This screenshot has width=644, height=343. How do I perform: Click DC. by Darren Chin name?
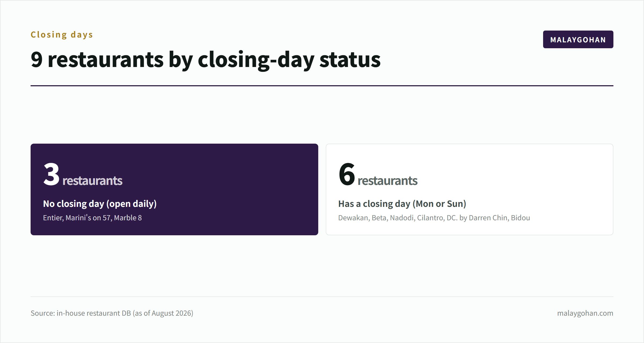pos(477,218)
